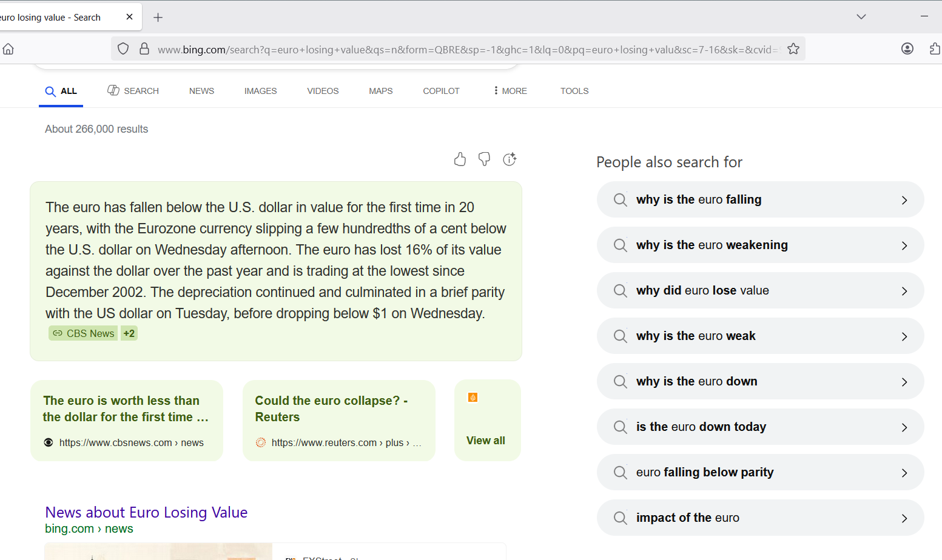Image resolution: width=942 pixels, height=560 pixels.
Task: Click chevron on is the euro down today
Action: coord(904,427)
